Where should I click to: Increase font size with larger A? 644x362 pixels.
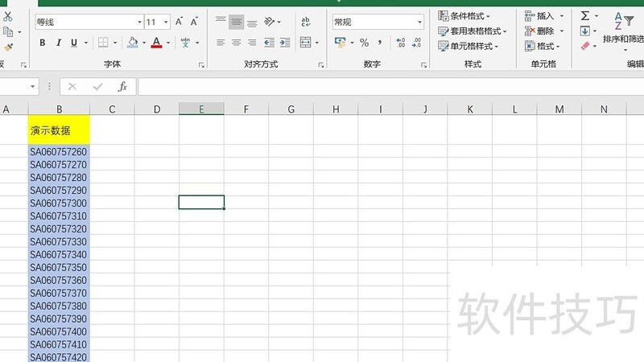[x=179, y=22]
